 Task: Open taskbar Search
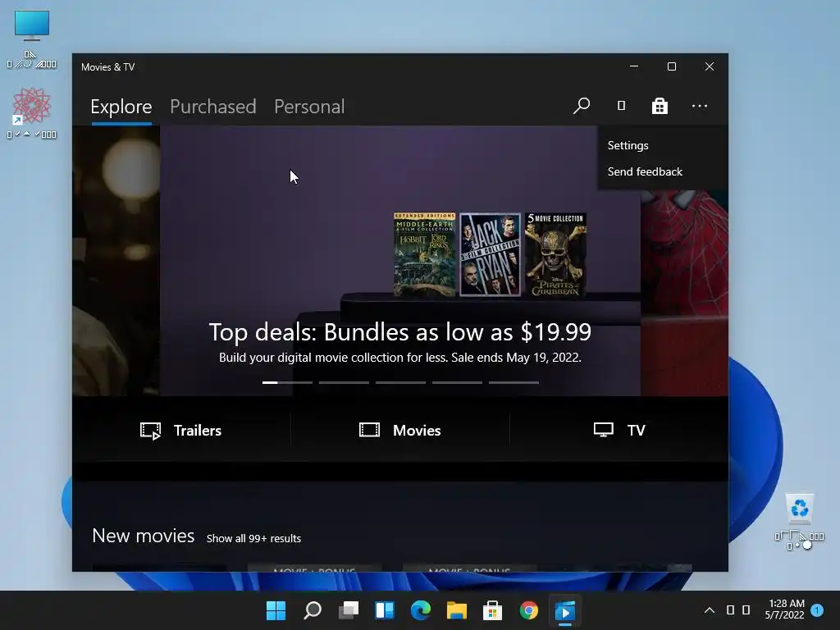click(x=313, y=610)
